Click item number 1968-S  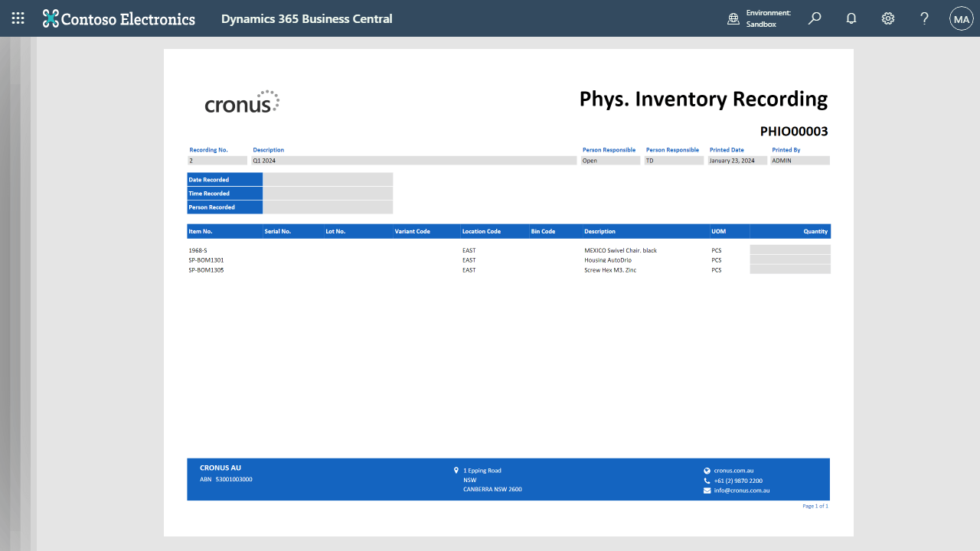[198, 250]
